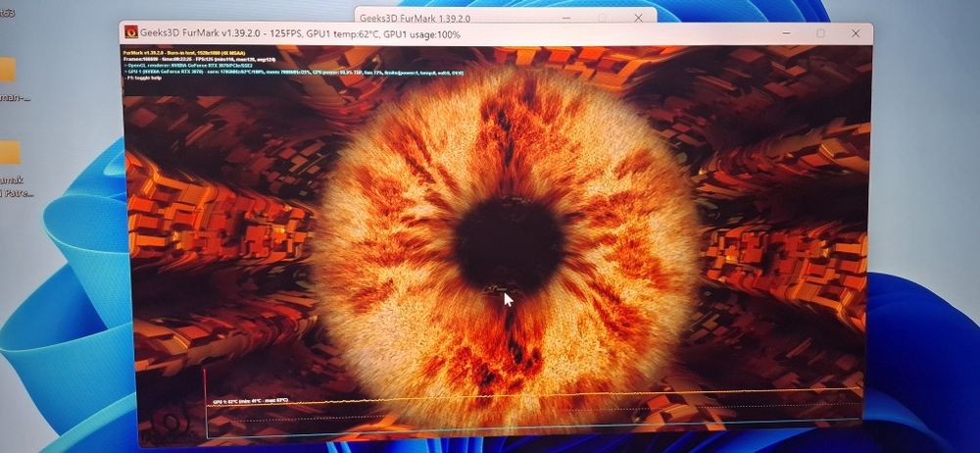This screenshot has width=980, height=453.
Task: Click the GPU 1 core and power info line
Action: pos(294,72)
